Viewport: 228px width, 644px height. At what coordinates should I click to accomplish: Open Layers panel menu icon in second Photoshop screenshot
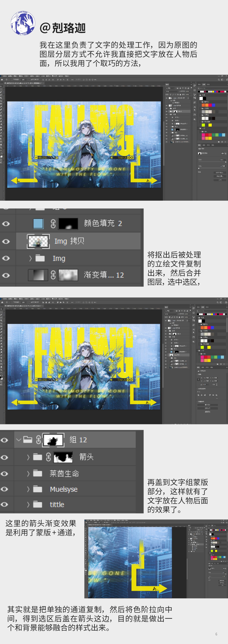pyautogui.click(x=190, y=307)
